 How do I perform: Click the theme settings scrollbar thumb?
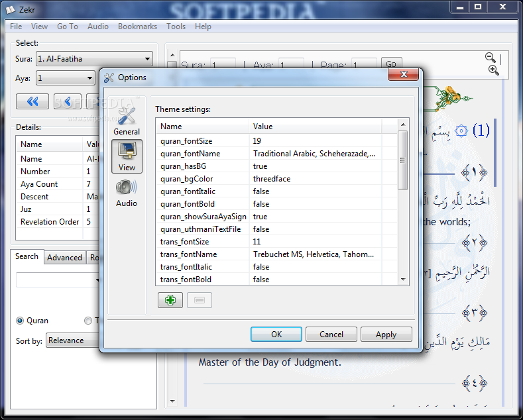[402, 160]
